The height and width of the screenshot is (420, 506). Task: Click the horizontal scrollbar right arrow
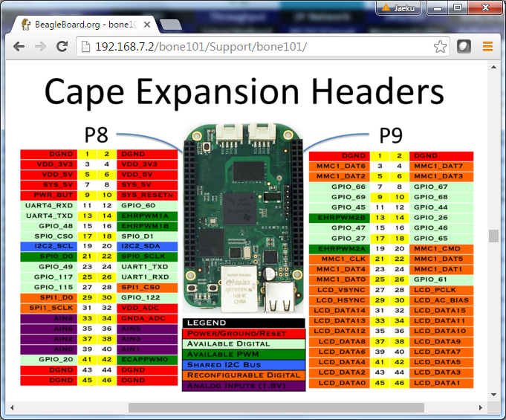481,407
